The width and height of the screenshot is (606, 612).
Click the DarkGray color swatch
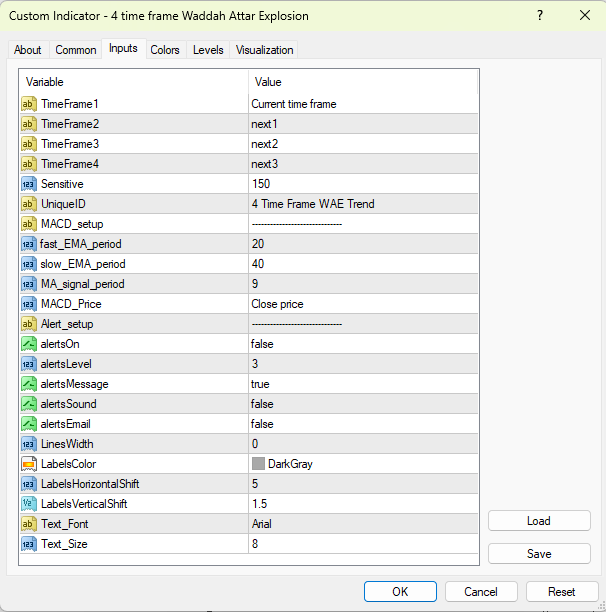point(258,464)
